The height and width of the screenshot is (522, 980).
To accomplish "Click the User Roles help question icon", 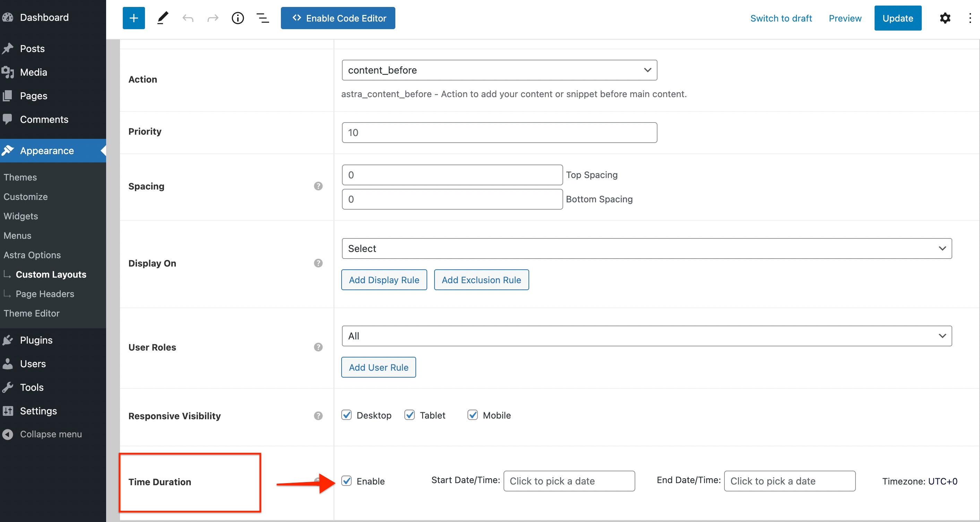I will click(318, 347).
